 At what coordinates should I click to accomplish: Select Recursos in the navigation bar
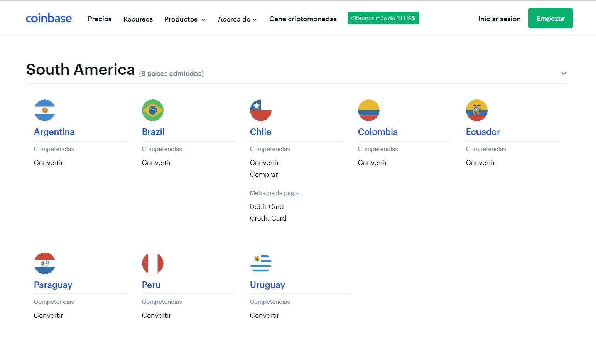(138, 19)
